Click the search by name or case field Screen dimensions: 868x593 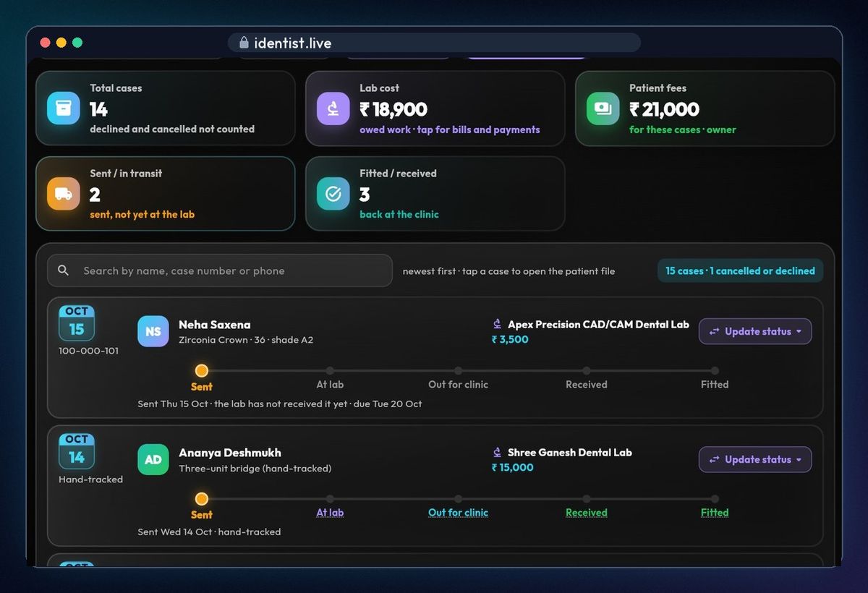[220, 270]
